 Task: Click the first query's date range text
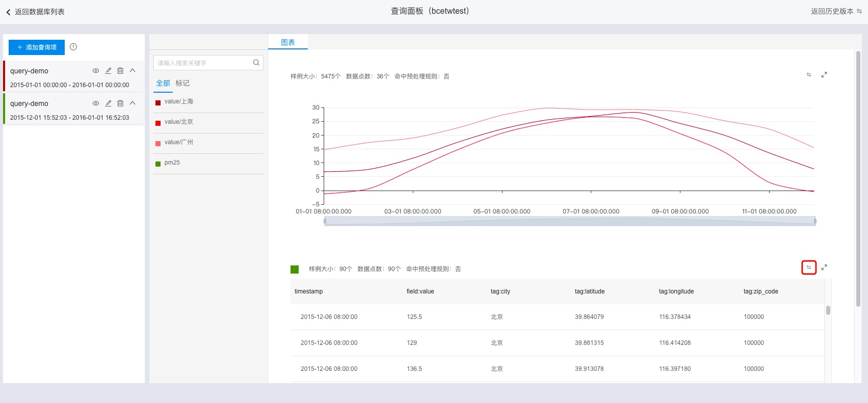70,85
